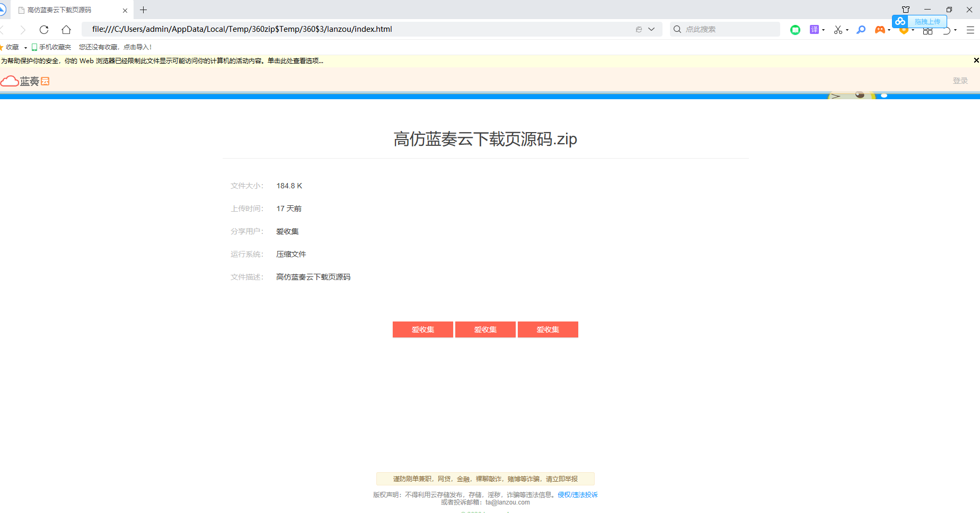Go forward with the forward arrow
The width and height of the screenshot is (980, 513).
pyautogui.click(x=22, y=30)
